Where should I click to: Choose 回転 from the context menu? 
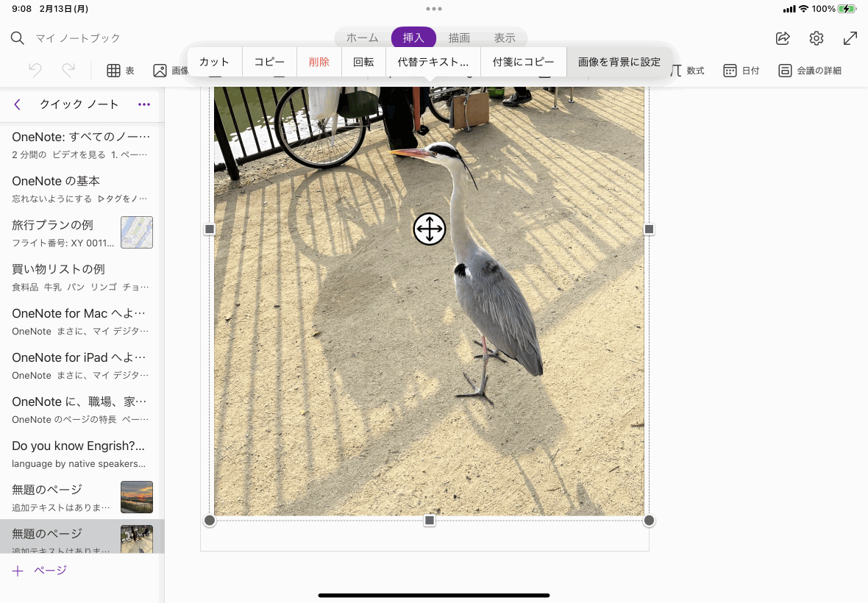(x=363, y=62)
